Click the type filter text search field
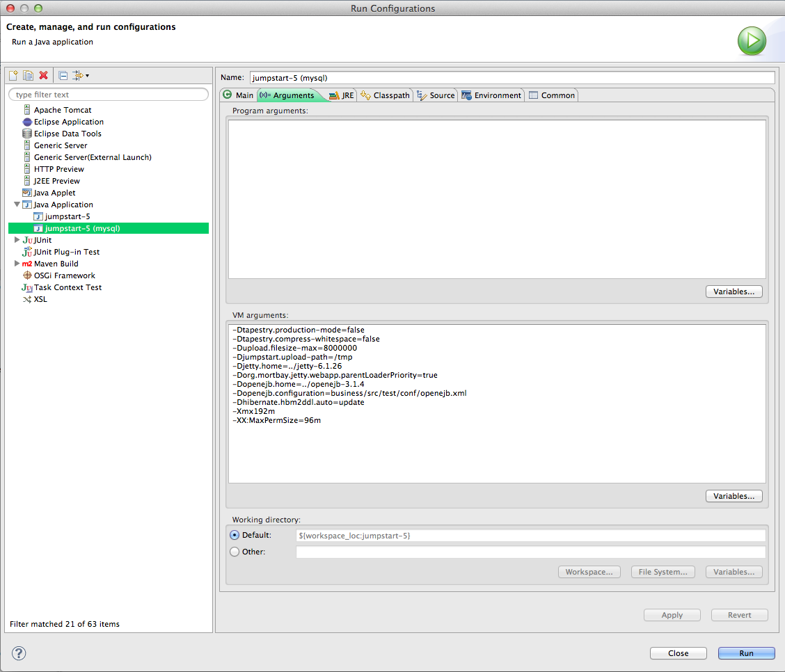785x672 pixels. pos(109,95)
